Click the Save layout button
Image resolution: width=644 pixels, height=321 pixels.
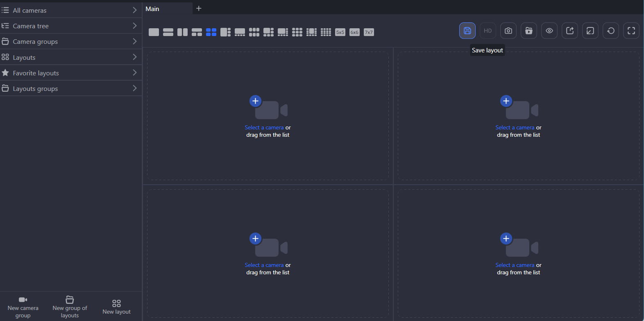pos(467,31)
